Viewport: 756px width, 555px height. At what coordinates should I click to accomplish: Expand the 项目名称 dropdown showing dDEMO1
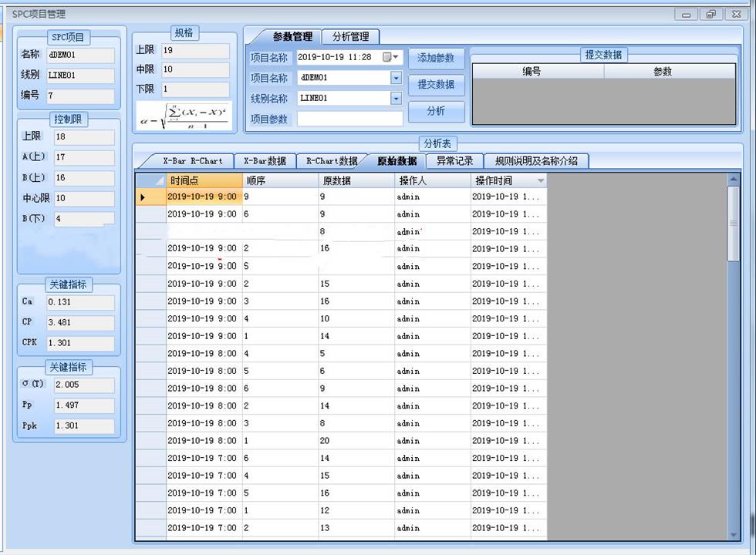coord(396,78)
